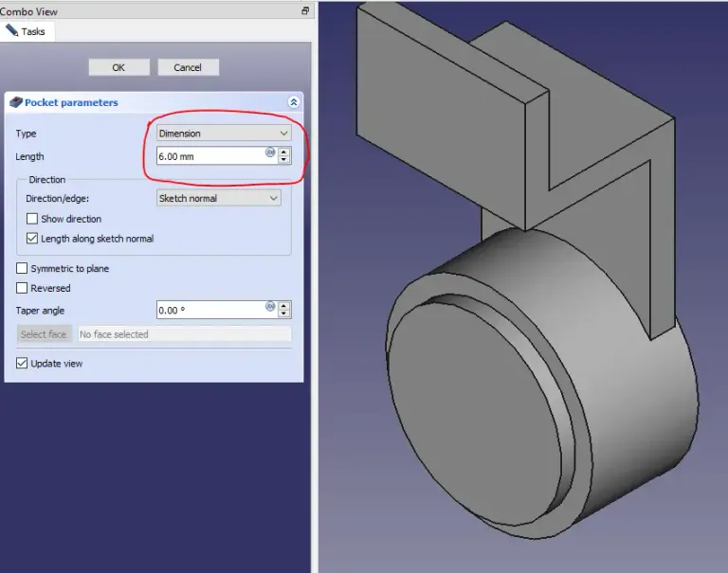This screenshot has width=728, height=573.
Task: Click the Pocket parameters title text
Action: [71, 102]
